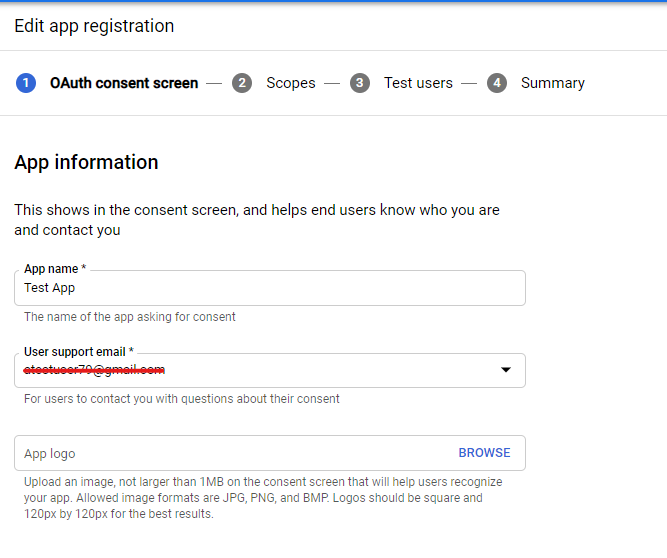Click the app name helper text
This screenshot has height=558, width=667.
click(x=129, y=317)
